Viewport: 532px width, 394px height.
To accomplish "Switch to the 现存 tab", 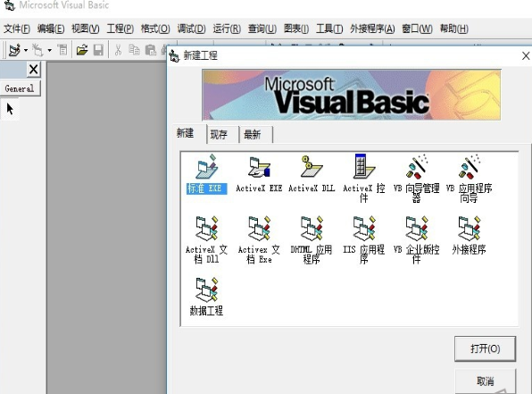I will pos(219,135).
